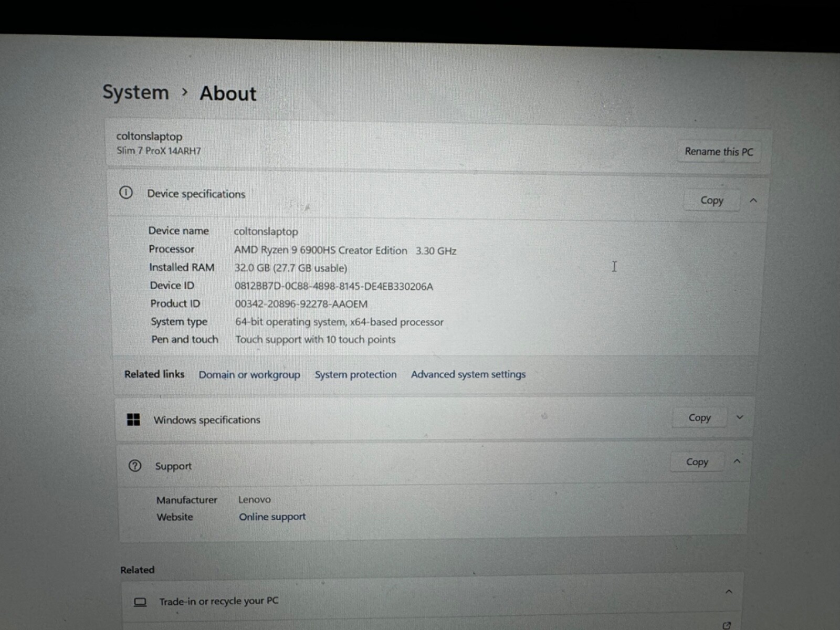The height and width of the screenshot is (630, 840).
Task: Click the Device specifications info icon
Action: click(126, 193)
